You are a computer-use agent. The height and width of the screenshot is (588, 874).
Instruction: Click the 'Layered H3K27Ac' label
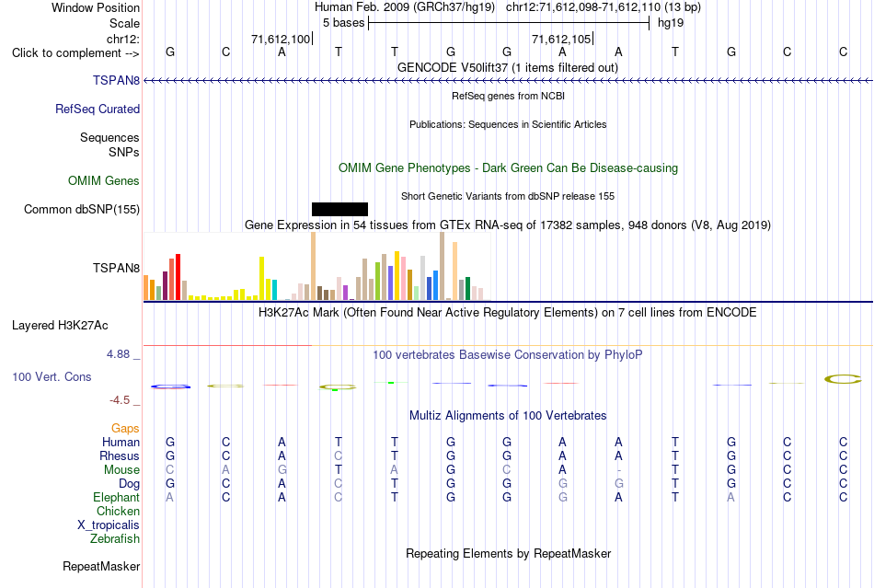pos(60,326)
